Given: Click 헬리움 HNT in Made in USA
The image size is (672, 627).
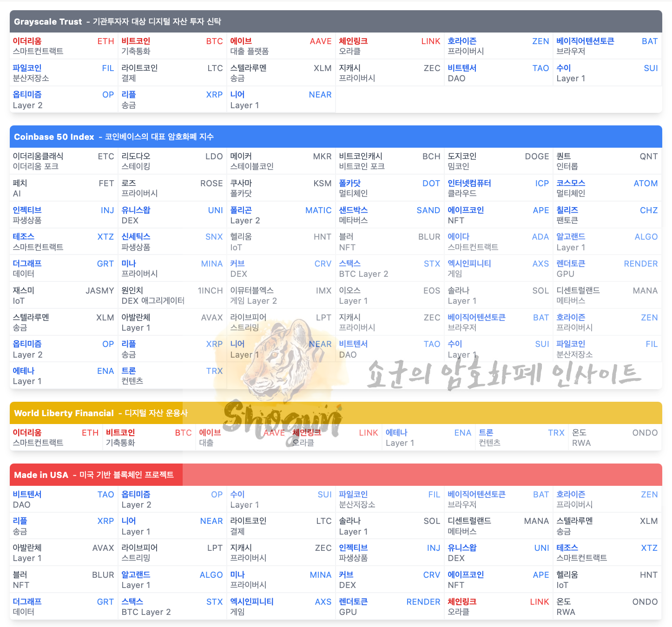Looking at the screenshot, I should 607,580.
